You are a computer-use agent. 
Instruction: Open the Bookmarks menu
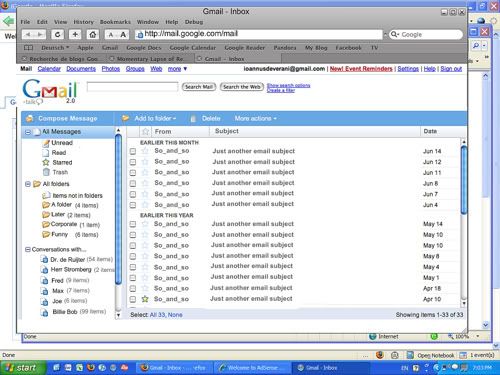click(x=115, y=22)
